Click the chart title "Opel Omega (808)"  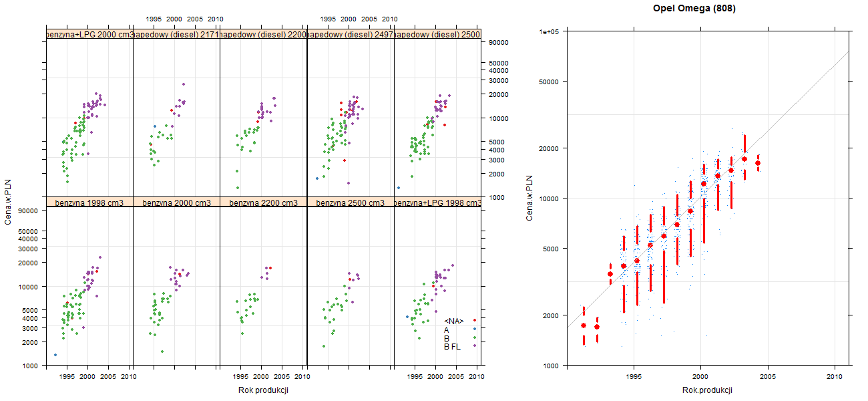[694, 9]
